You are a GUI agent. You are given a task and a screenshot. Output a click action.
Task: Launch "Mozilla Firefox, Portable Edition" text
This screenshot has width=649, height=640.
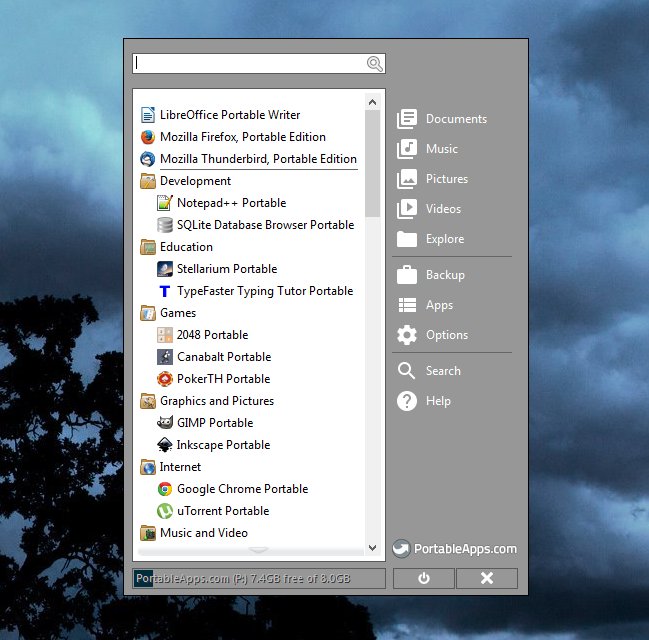(x=243, y=137)
